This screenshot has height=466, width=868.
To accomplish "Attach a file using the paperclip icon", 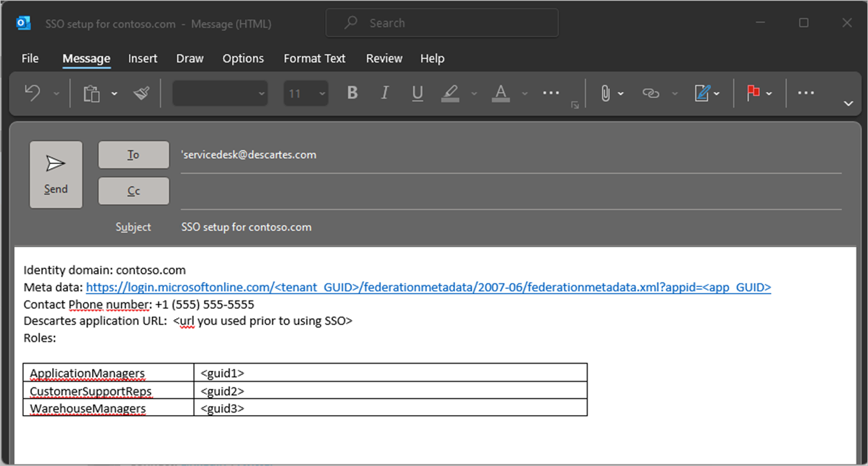I will [x=605, y=93].
